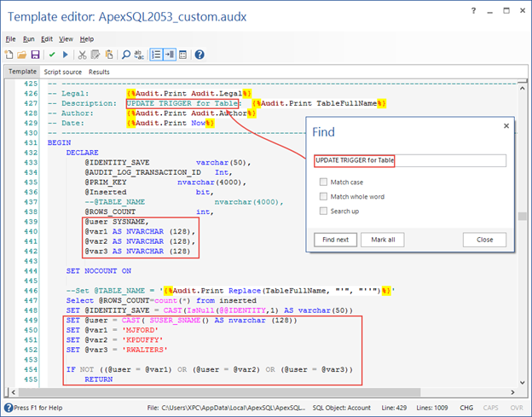Click the CHG indicator in status bar

[466, 408]
